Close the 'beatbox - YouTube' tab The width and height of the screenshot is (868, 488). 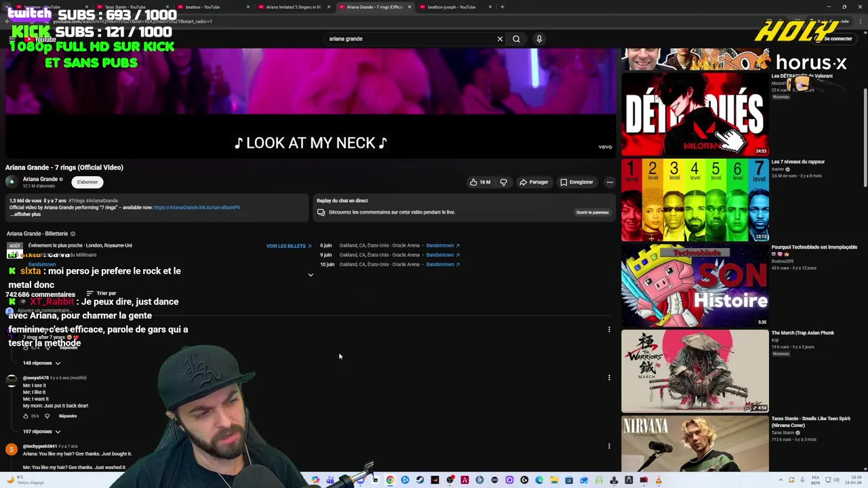coord(248,7)
